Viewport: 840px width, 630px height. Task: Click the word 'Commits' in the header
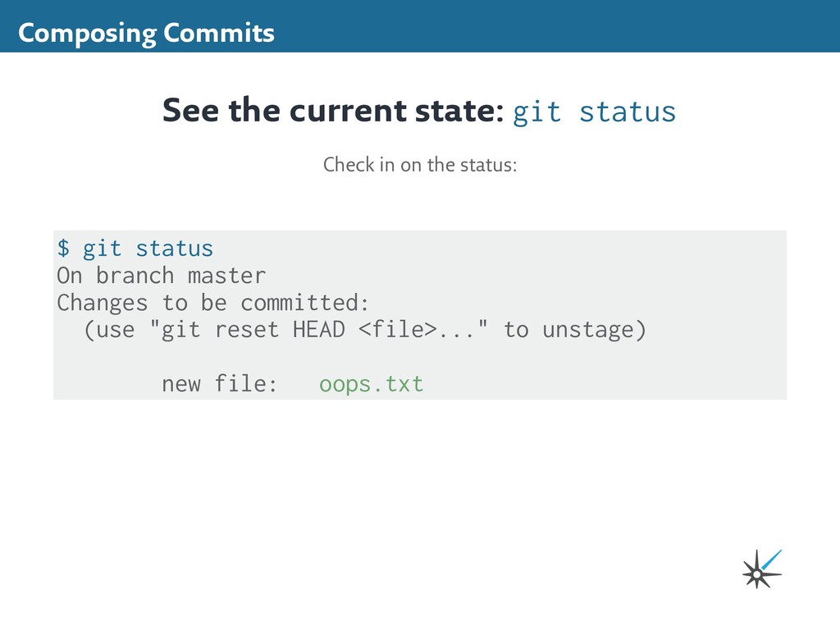pos(218,33)
